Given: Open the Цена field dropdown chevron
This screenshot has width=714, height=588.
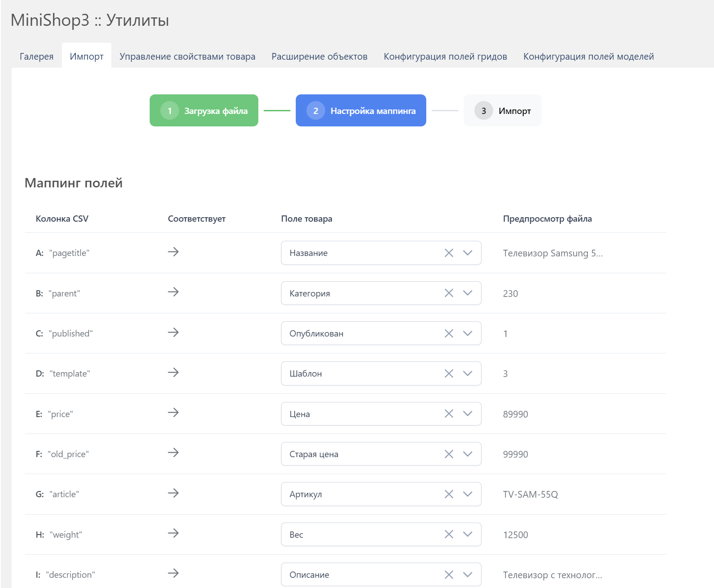Looking at the screenshot, I should pos(467,414).
